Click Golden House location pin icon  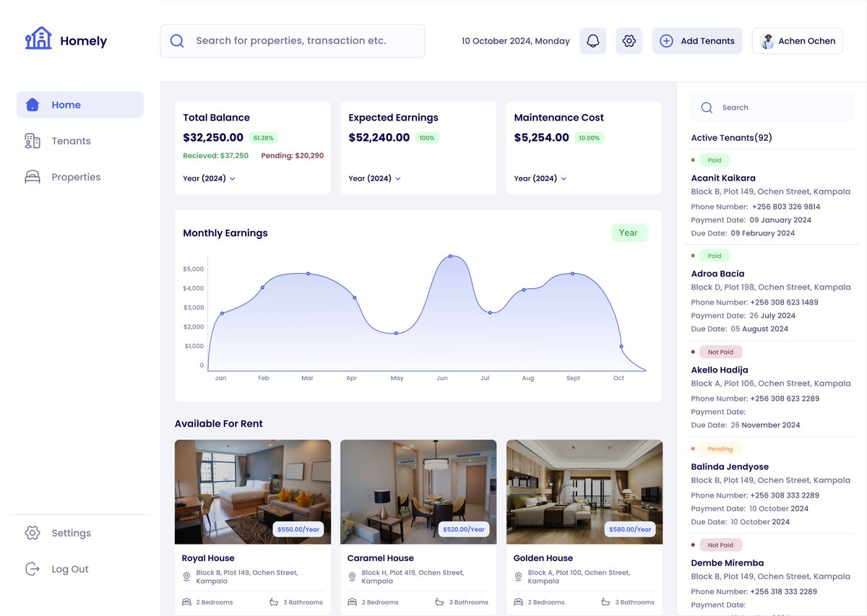pyautogui.click(x=518, y=577)
